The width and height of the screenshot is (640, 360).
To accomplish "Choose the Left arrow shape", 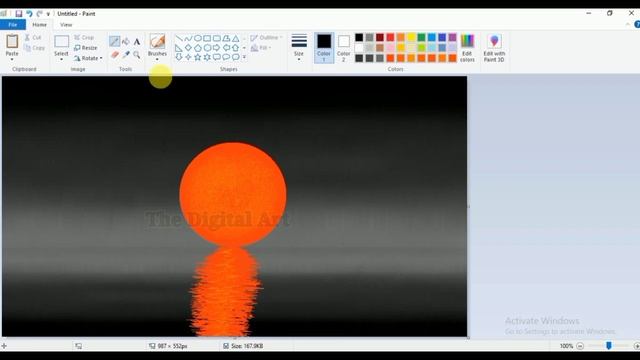I will tap(226, 48).
